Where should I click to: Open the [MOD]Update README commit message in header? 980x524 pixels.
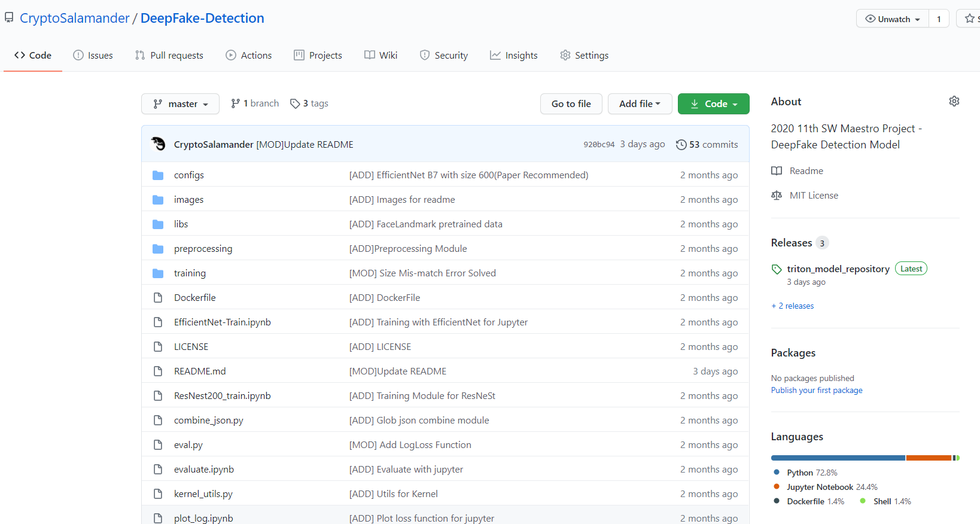coord(305,145)
